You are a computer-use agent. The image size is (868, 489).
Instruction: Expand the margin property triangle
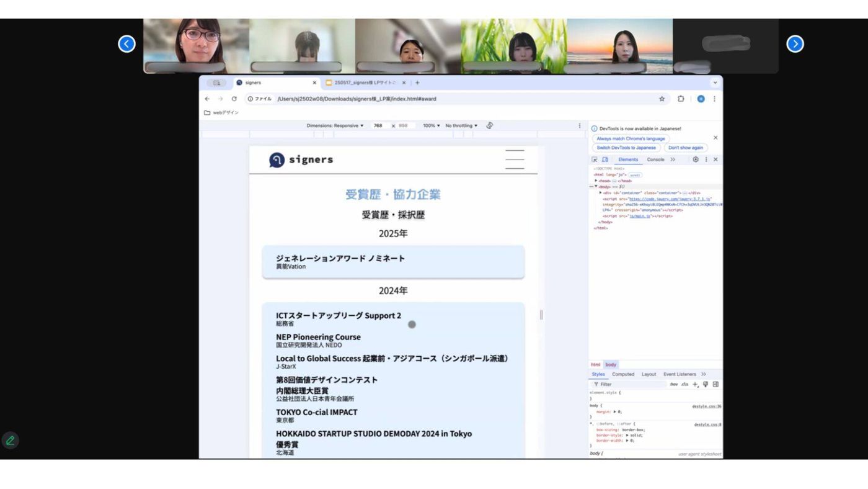coord(615,411)
